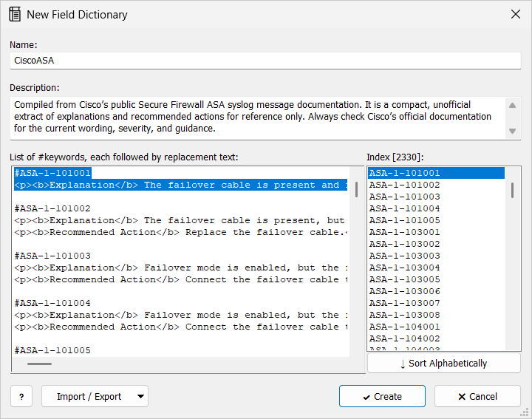
Task: Expand the Import / Export dropdown arrow
Action: [141, 396]
